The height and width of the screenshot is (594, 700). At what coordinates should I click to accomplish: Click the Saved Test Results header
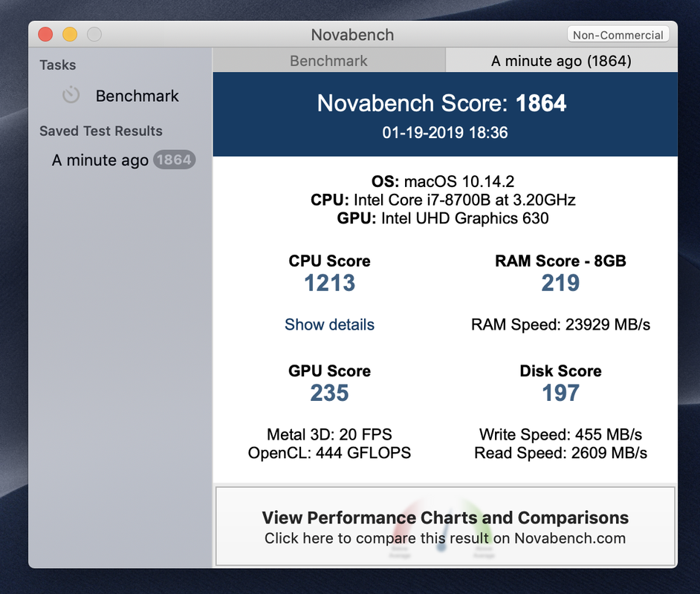coord(101,131)
